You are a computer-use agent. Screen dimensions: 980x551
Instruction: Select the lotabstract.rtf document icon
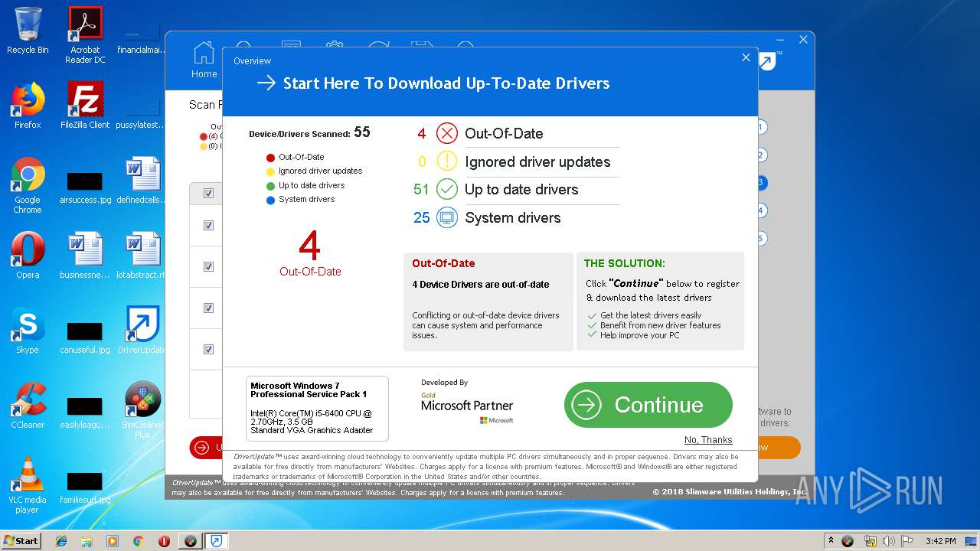(x=143, y=256)
